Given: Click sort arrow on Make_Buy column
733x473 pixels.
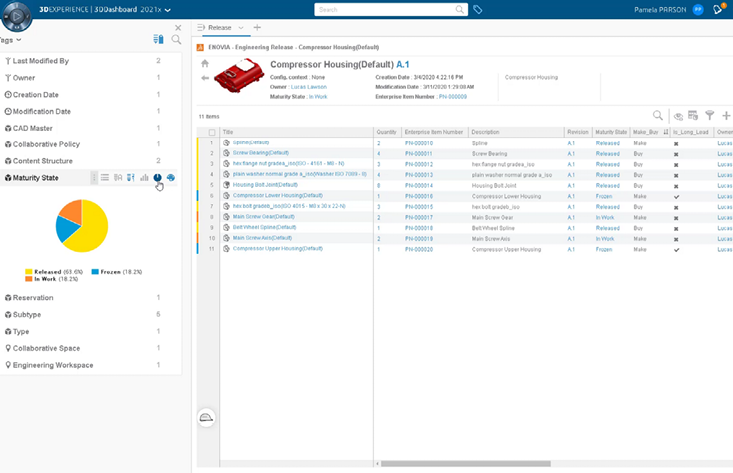Looking at the screenshot, I should click(x=666, y=132).
